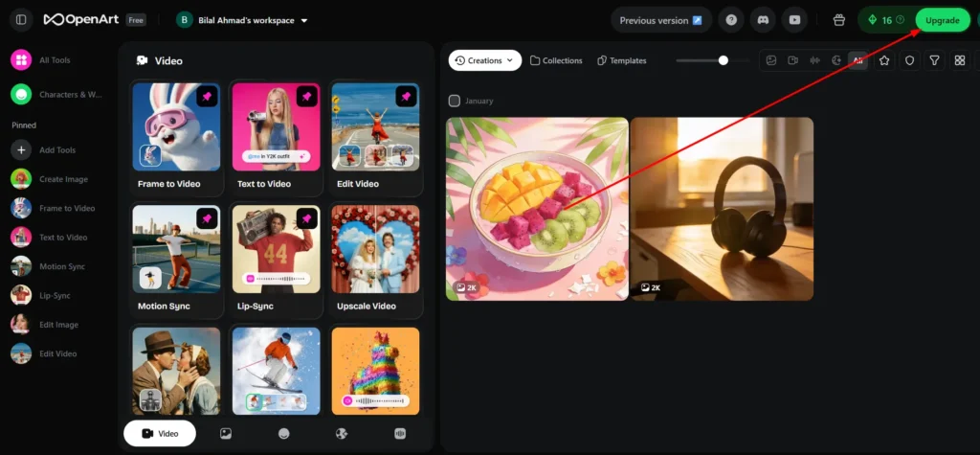The width and height of the screenshot is (980, 455).
Task: Open the help question mark icon
Action: pos(730,20)
